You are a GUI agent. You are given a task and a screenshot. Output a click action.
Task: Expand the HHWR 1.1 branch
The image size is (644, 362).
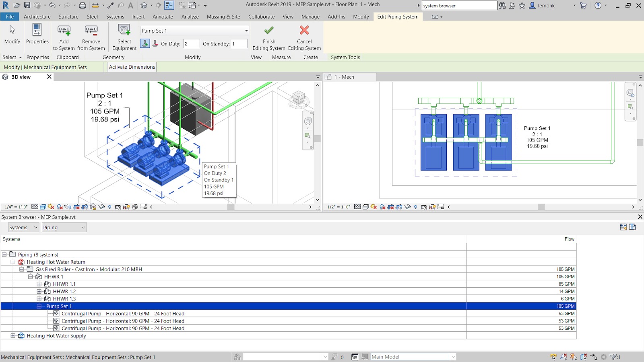pos(39,284)
